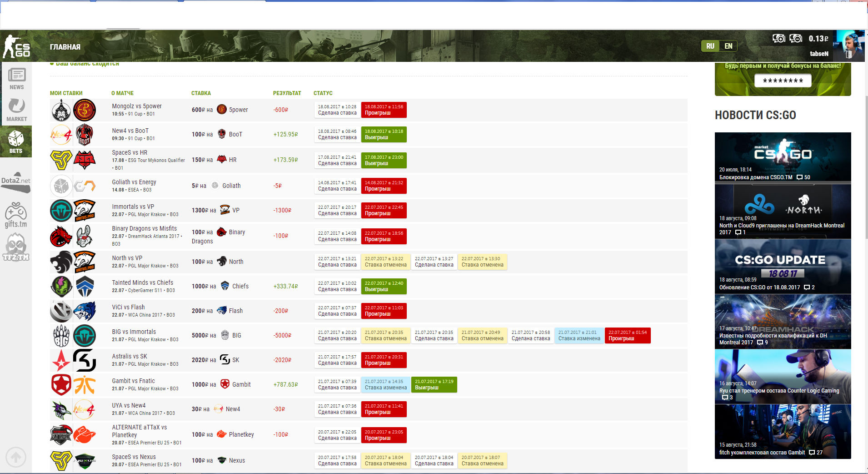
Task: Open the Tainted Minds vs Chiefs match
Action: click(143, 282)
